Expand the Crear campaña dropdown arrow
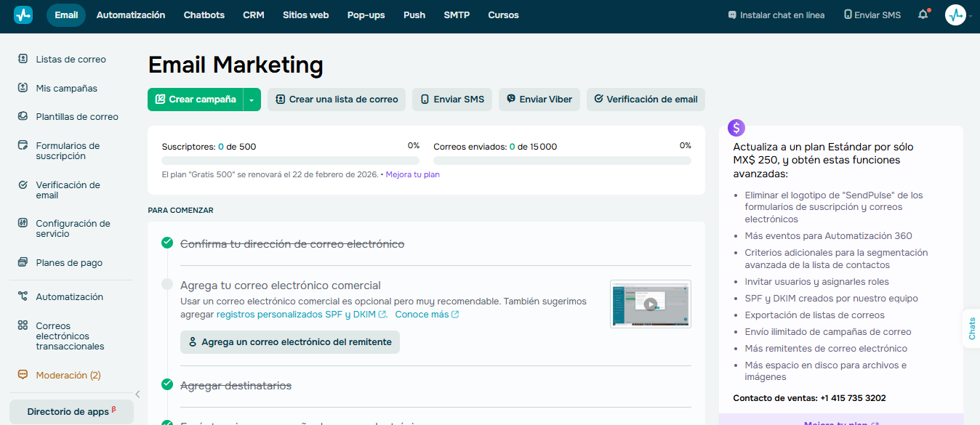The height and width of the screenshot is (425, 980). tap(249, 99)
